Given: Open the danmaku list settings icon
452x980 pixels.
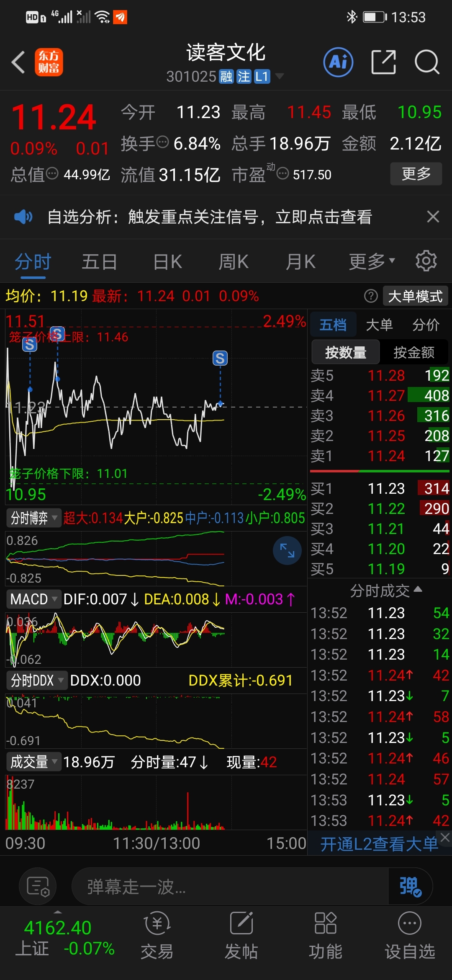Looking at the screenshot, I should [38, 886].
